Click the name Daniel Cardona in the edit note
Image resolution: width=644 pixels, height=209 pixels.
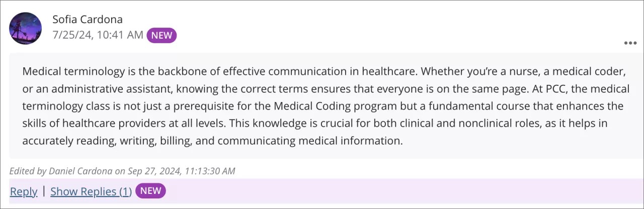tap(80, 171)
